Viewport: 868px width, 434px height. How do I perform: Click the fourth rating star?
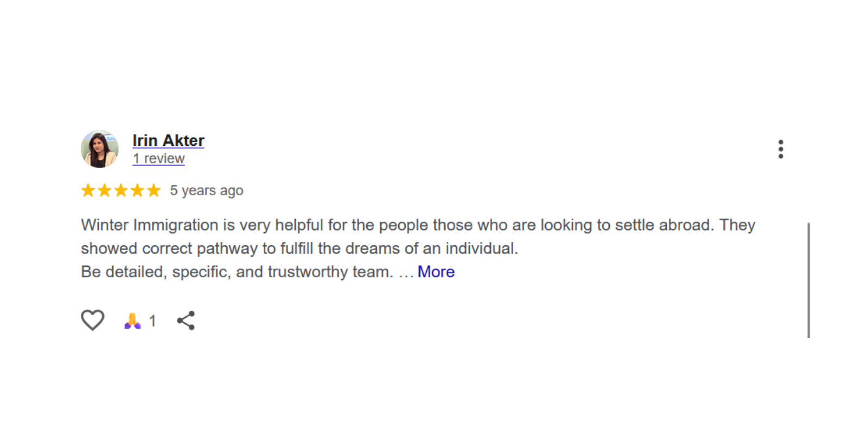click(x=137, y=190)
